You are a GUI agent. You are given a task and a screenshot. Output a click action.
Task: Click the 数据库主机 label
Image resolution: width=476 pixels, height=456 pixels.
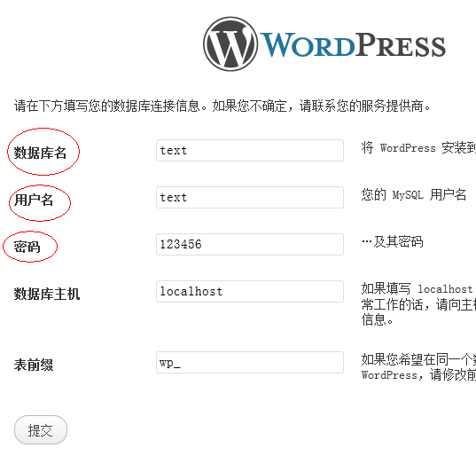pos(47,294)
